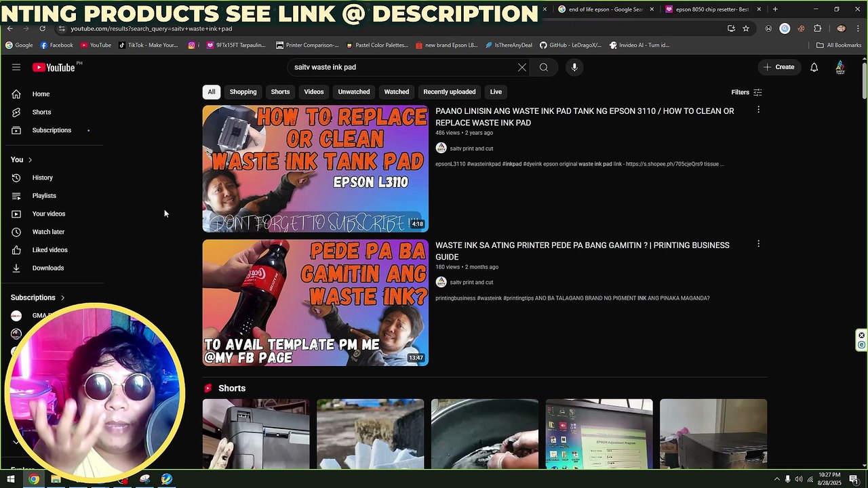Screen dimensions: 868x488
Task: Select the Unwatched filter chip
Action: coord(354,92)
